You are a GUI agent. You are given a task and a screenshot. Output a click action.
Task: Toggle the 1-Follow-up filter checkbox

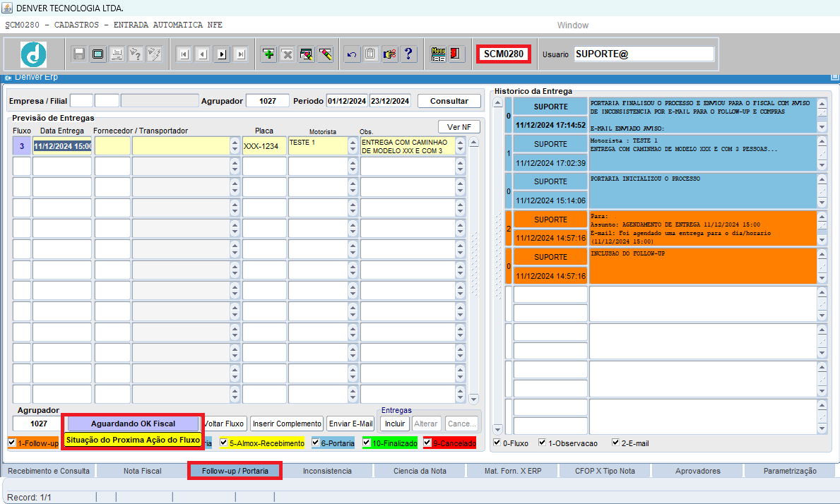pyautogui.click(x=12, y=443)
